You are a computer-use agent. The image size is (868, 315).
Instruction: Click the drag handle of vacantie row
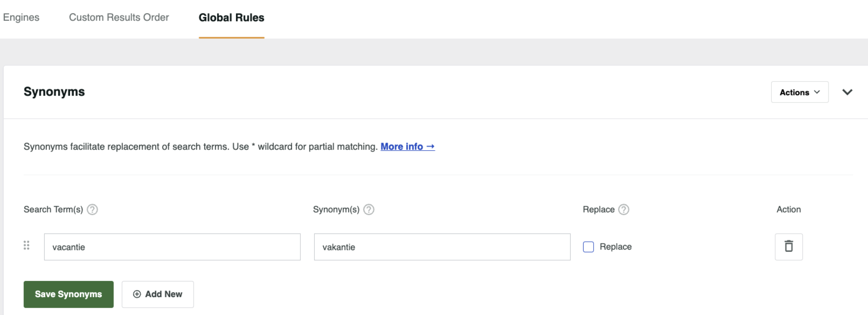click(x=27, y=245)
